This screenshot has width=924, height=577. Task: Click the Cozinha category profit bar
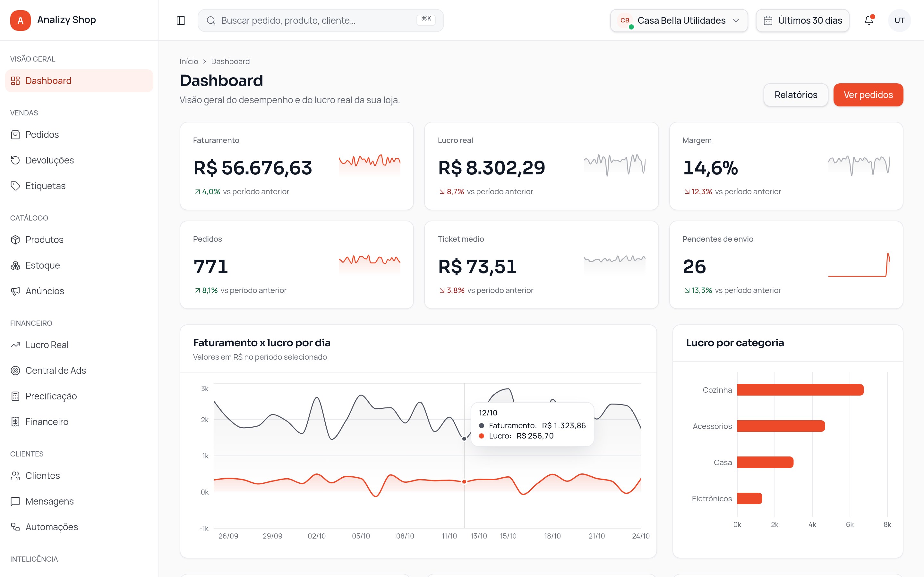(800, 390)
